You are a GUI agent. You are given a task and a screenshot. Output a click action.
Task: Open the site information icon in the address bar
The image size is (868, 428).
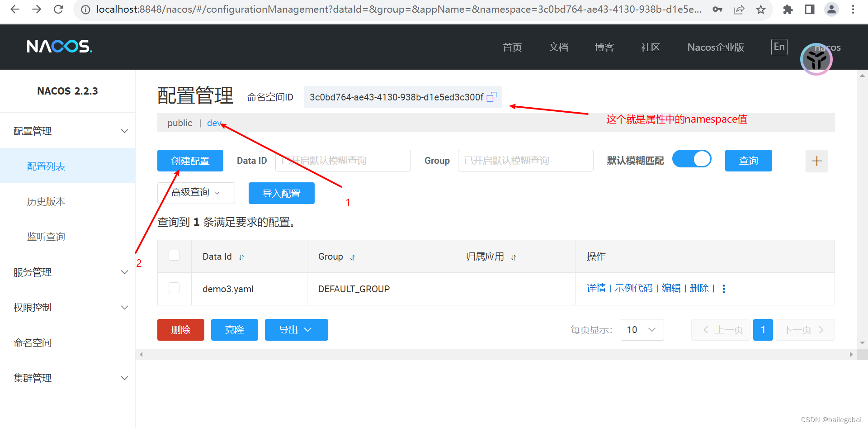[x=85, y=10]
